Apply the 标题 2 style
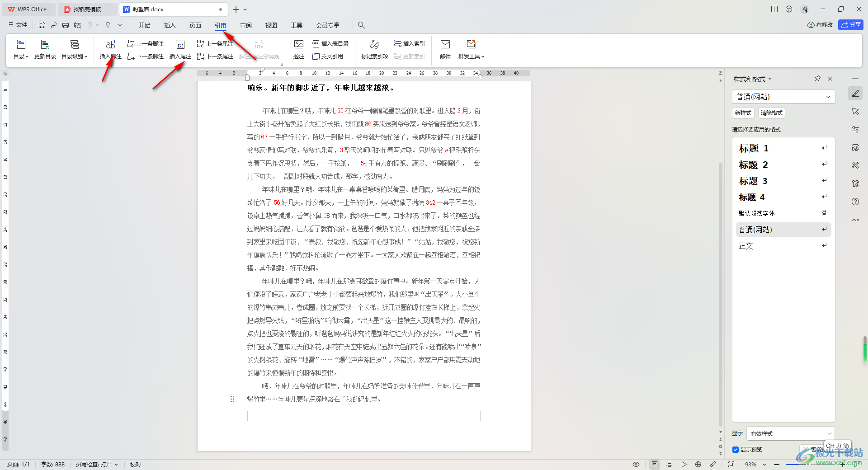The height and width of the screenshot is (470, 868). coord(783,164)
